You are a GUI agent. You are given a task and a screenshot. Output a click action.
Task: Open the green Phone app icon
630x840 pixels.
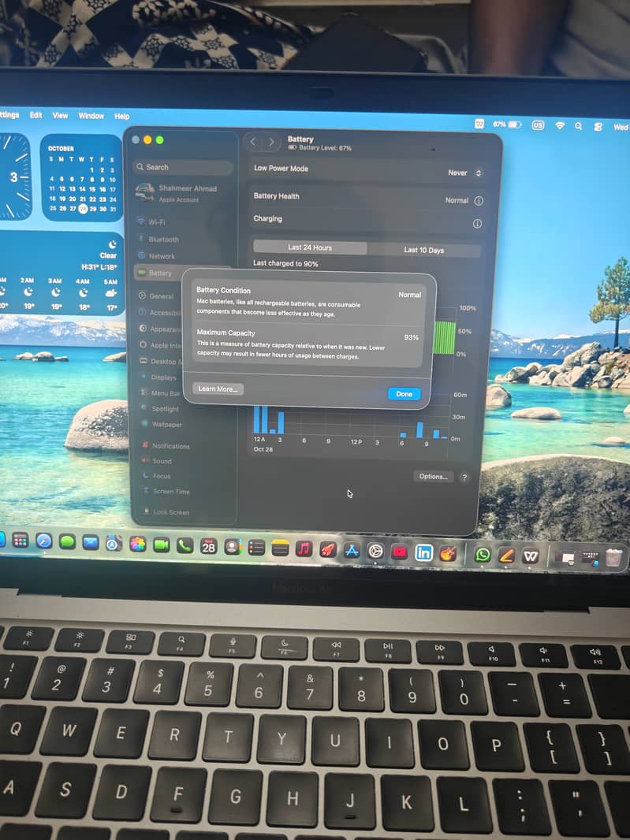[185, 546]
